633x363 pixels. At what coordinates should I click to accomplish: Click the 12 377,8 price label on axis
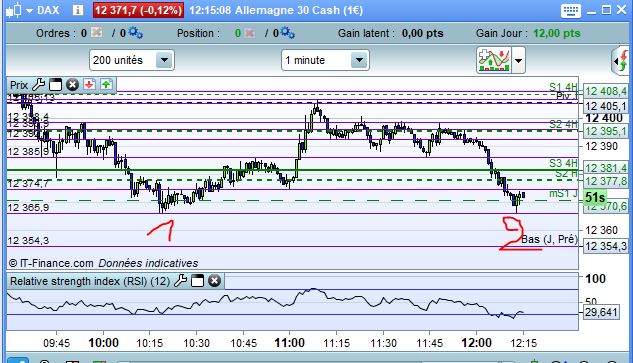tap(606, 181)
